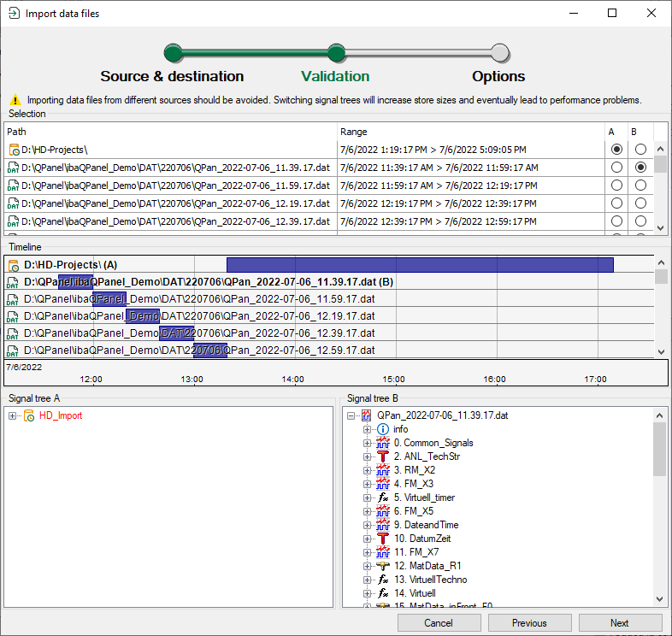Click the ANL_TechStr text module icon
Screen dimensions: 672x636
pos(383,456)
